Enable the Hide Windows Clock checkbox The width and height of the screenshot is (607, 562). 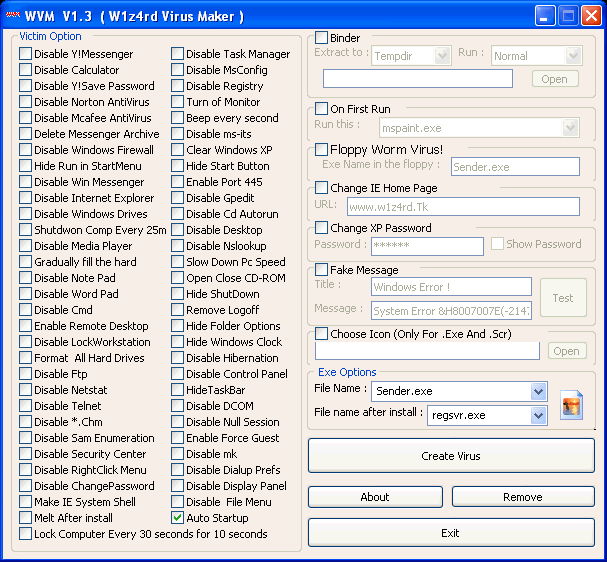(x=178, y=342)
